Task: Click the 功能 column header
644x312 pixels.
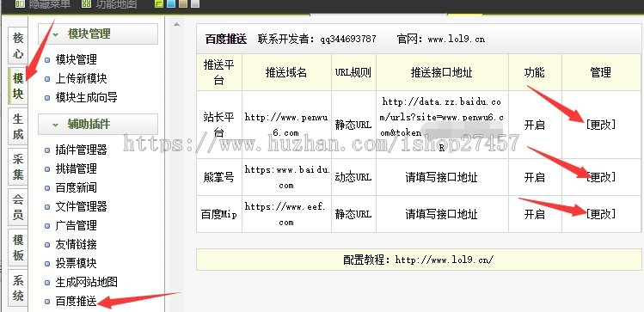Action: 534,73
